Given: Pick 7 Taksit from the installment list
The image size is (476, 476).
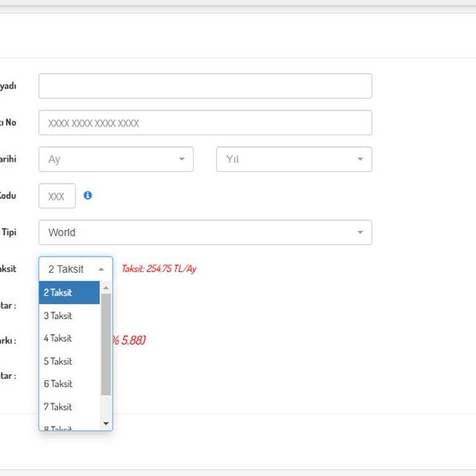Looking at the screenshot, I should click(69, 407).
